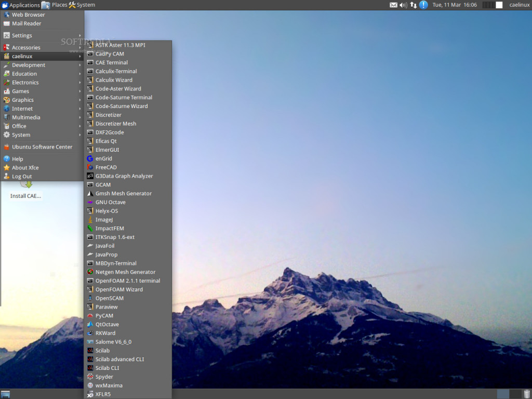Choose Log Out from menu
The height and width of the screenshot is (399, 532).
click(42, 177)
